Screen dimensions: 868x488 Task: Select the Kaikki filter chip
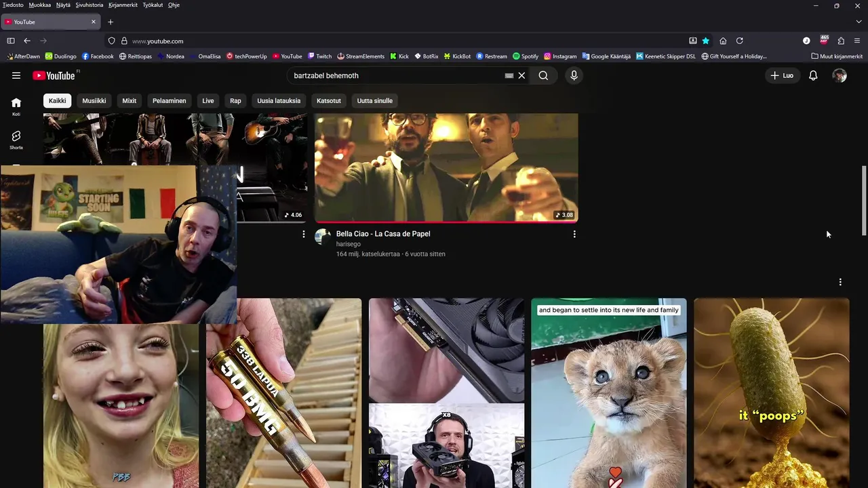click(x=58, y=101)
